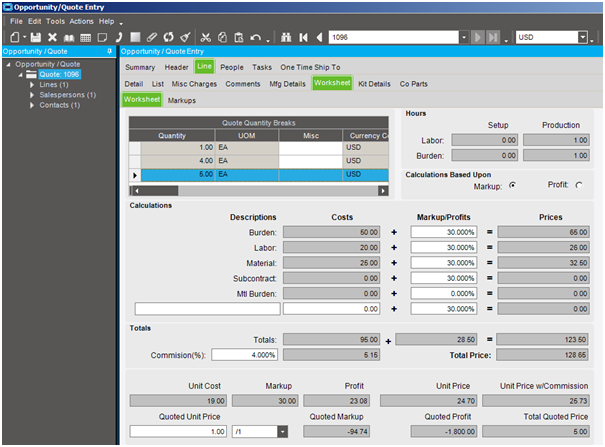Click the Refresh icon in toolbar

(168, 37)
